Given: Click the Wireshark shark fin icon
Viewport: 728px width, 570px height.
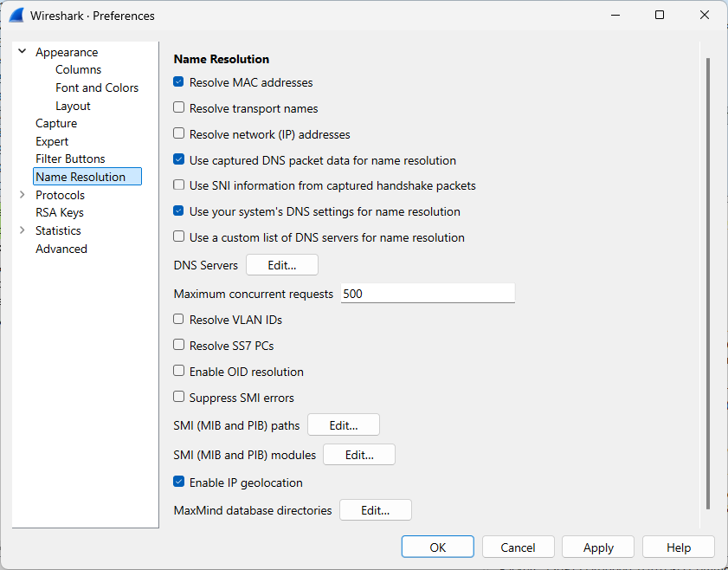Looking at the screenshot, I should coord(16,16).
